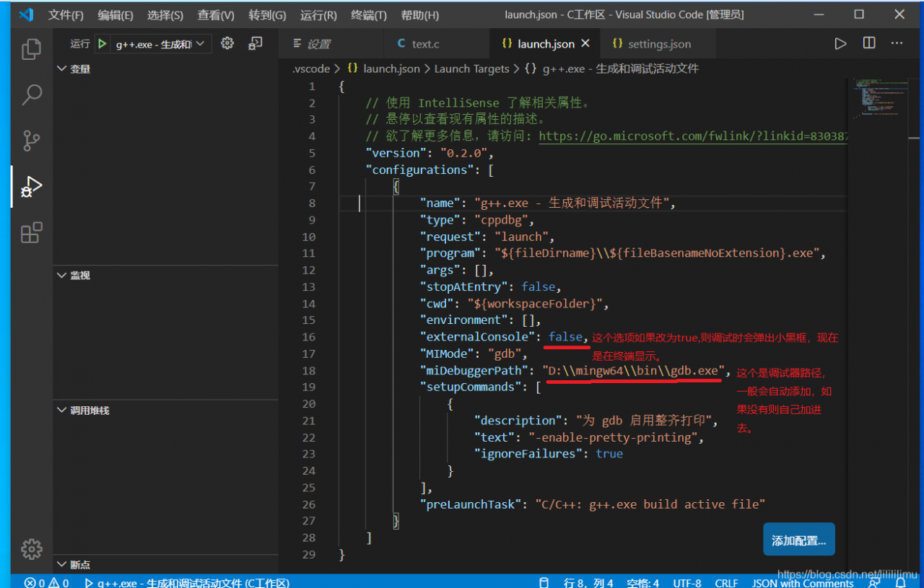Open the Explorer view in activity bar
This screenshot has width=924, height=588.
[x=31, y=49]
